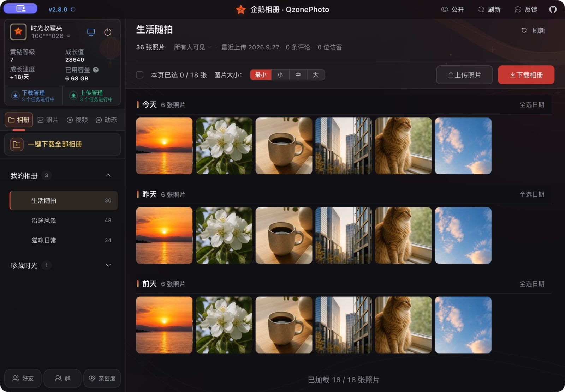Click the monitor icon beside account name

91,32
